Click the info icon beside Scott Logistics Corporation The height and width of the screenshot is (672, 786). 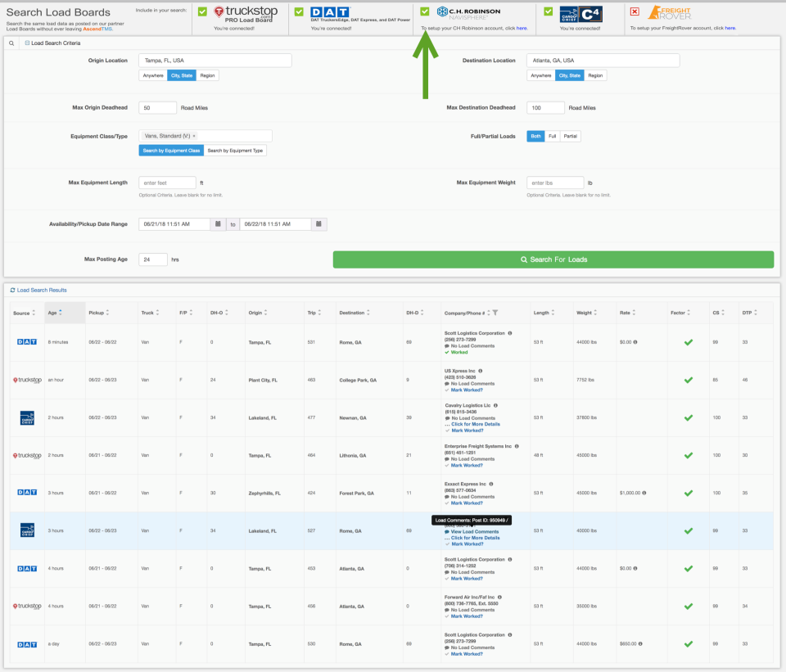tap(510, 334)
